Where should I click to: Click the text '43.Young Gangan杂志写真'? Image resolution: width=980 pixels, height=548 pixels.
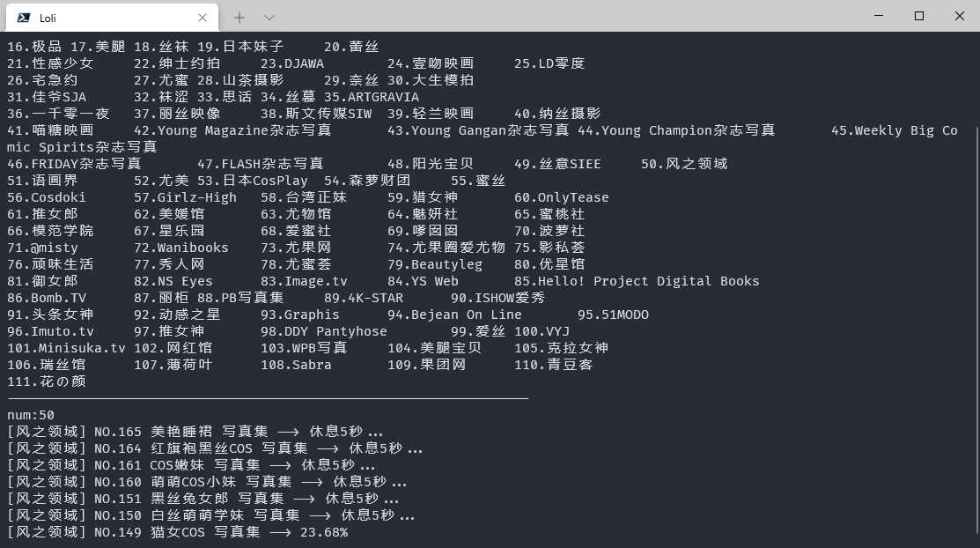(478, 130)
